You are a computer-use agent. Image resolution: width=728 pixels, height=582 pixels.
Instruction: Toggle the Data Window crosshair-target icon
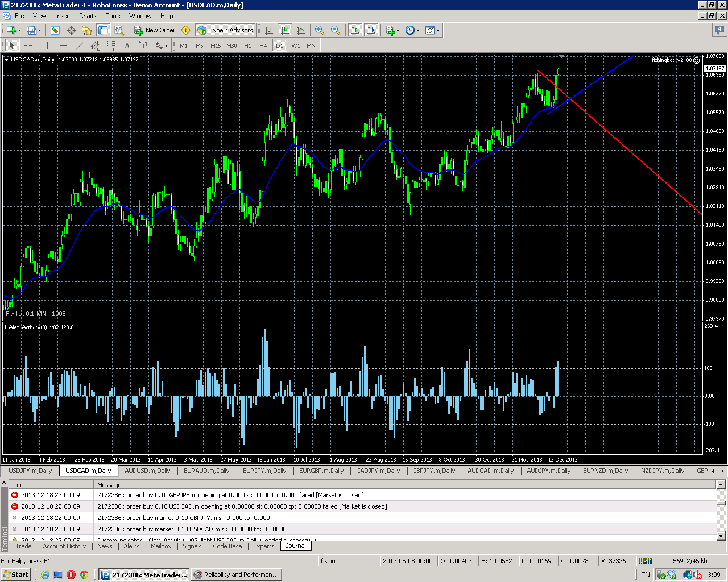[x=71, y=30]
